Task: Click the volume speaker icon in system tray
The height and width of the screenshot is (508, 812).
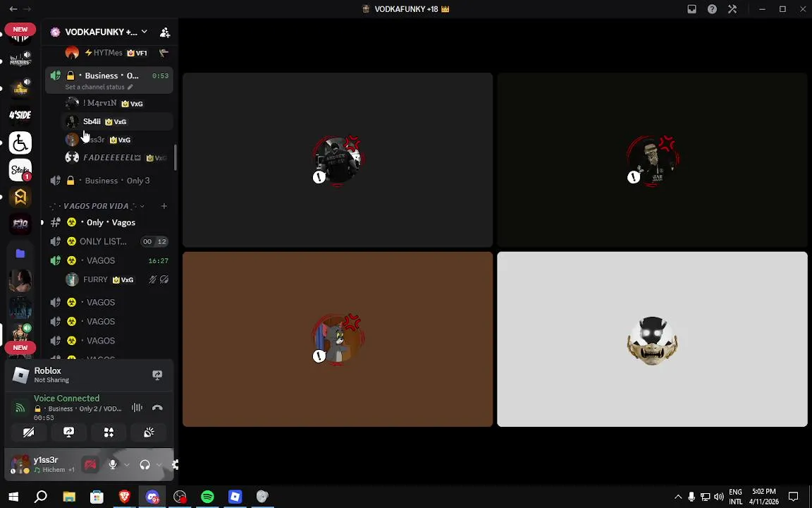Action: (x=719, y=497)
